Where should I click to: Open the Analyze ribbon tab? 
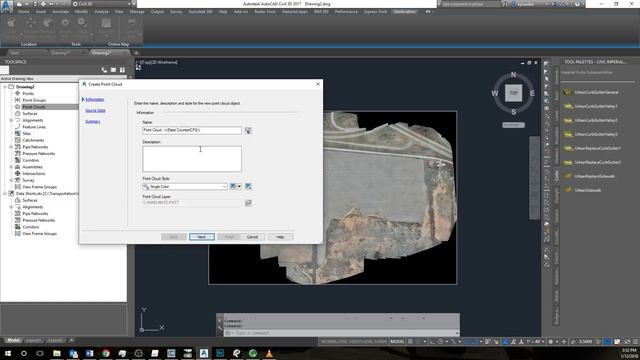coord(101,12)
